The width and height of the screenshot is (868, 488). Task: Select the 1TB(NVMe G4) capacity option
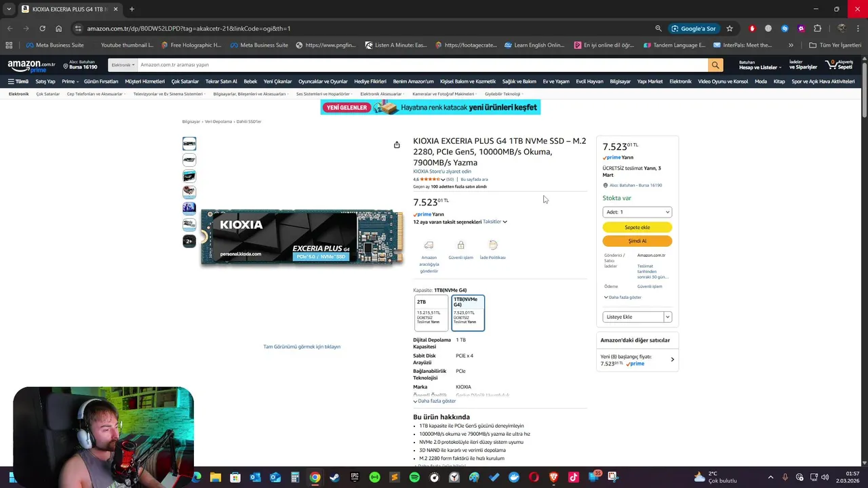(468, 312)
